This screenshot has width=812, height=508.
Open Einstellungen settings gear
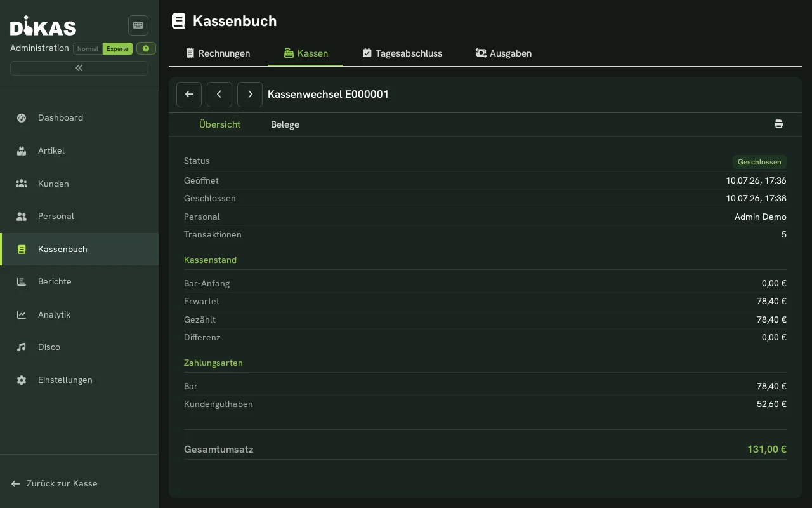(x=79, y=380)
